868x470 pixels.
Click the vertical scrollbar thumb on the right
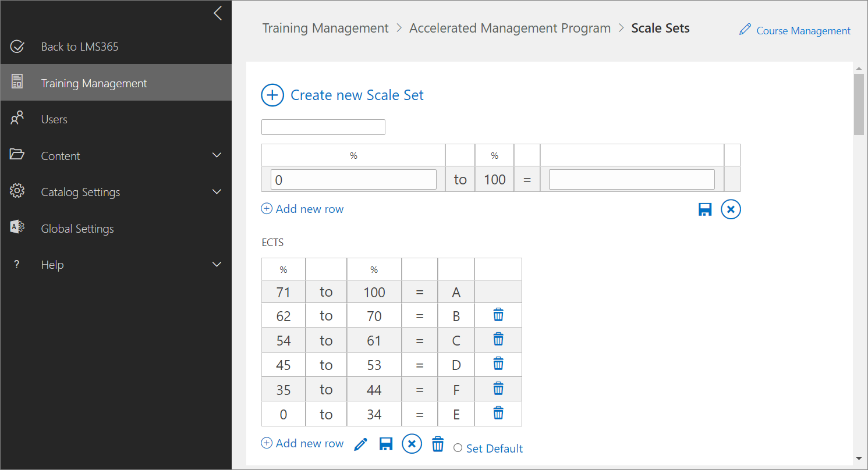(859, 105)
